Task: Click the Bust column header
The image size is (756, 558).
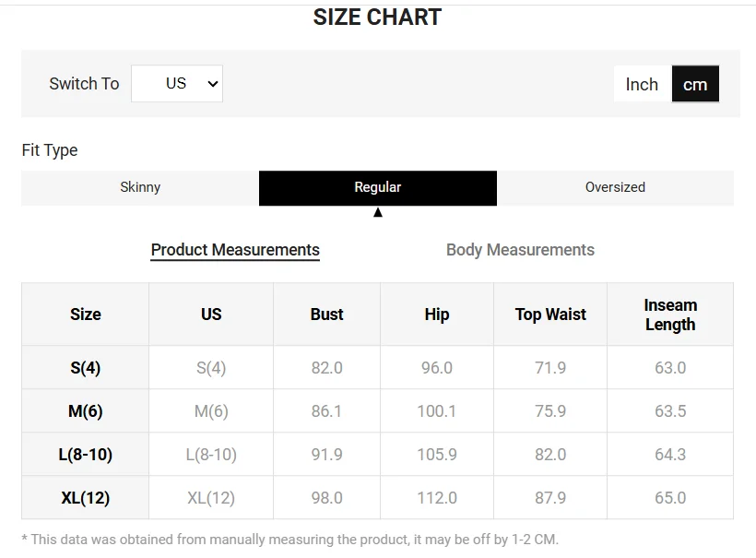Action: coord(326,315)
